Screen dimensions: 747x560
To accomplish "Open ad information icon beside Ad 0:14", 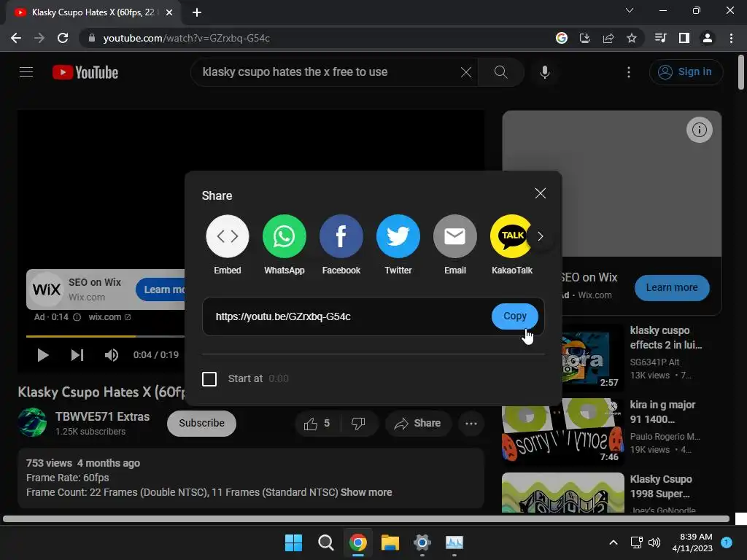I will click(77, 317).
